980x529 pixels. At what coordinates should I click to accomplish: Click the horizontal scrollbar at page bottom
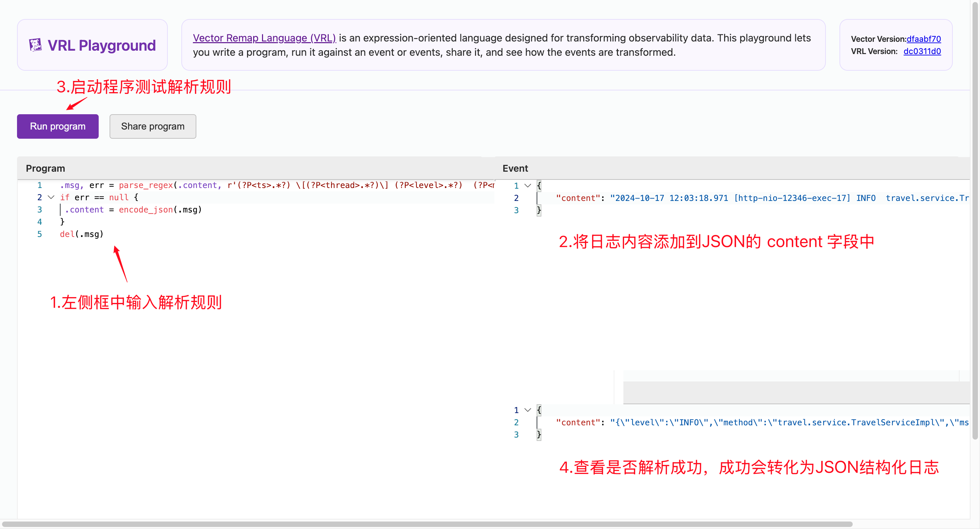[x=427, y=524]
